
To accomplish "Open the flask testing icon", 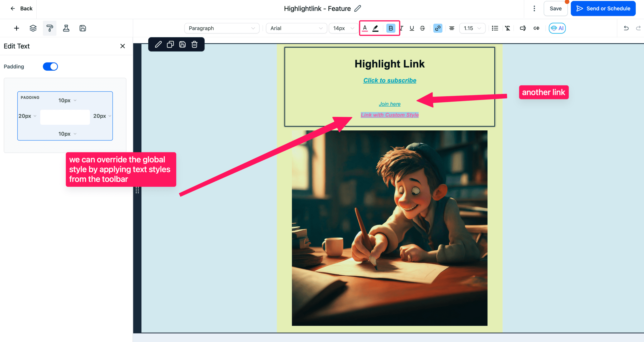I will (66, 28).
